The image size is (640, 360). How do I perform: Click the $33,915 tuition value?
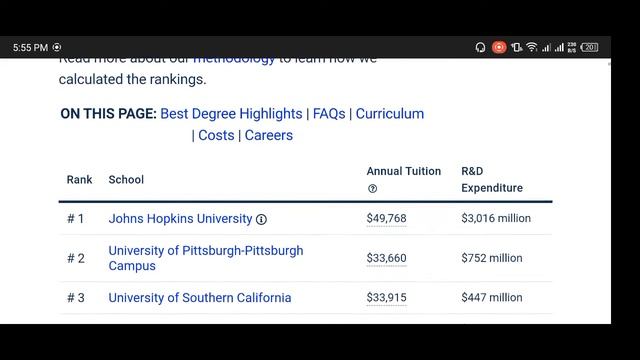386,298
